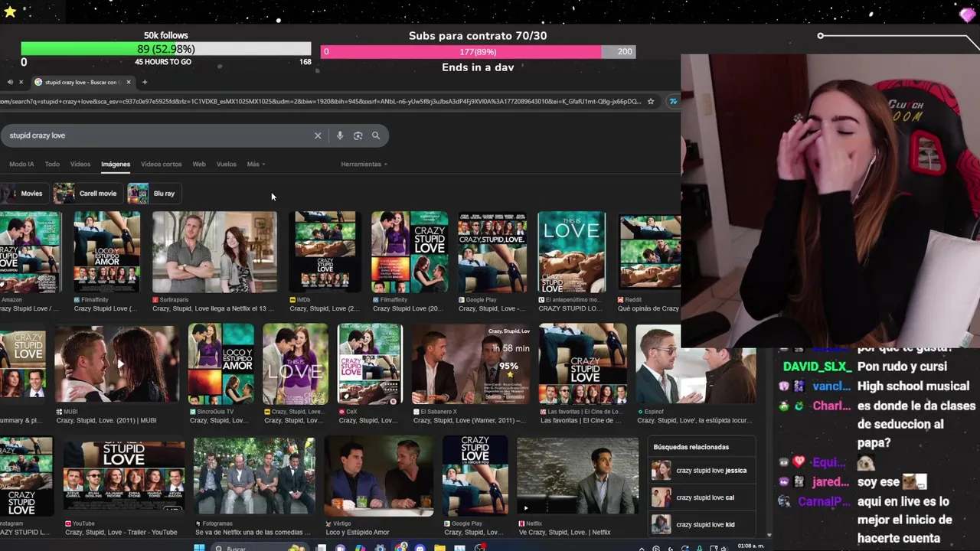
Task: Switch to the Web results tab
Action: tap(199, 164)
